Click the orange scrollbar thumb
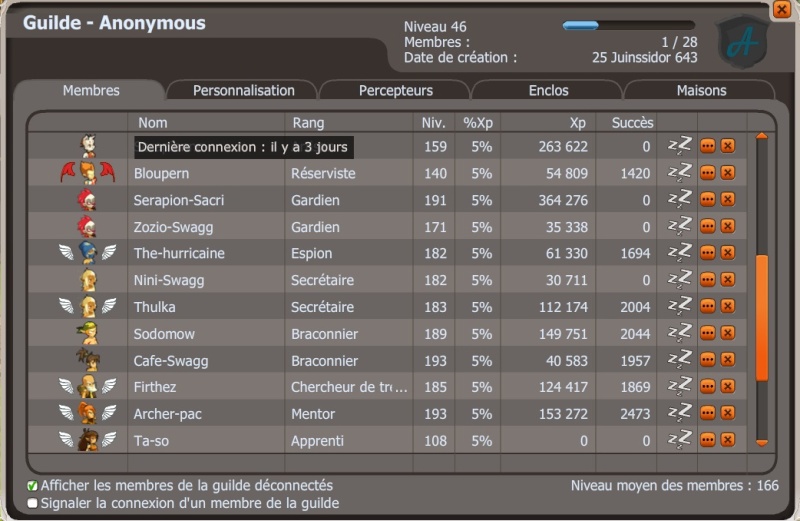This screenshot has height=521, width=800. [762, 318]
